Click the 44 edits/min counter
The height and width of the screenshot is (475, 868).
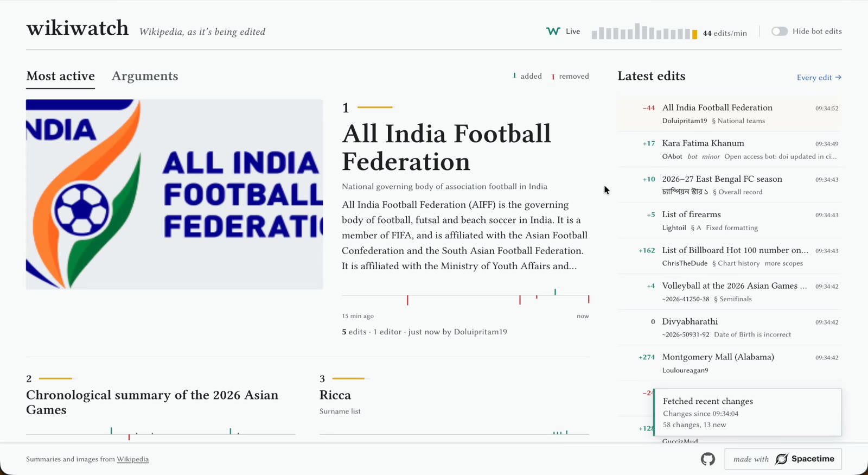tap(725, 33)
